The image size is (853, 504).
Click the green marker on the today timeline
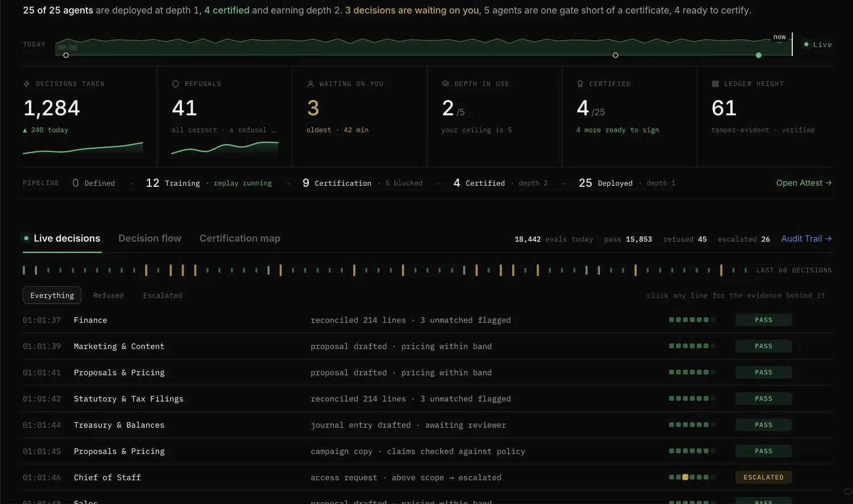click(759, 55)
